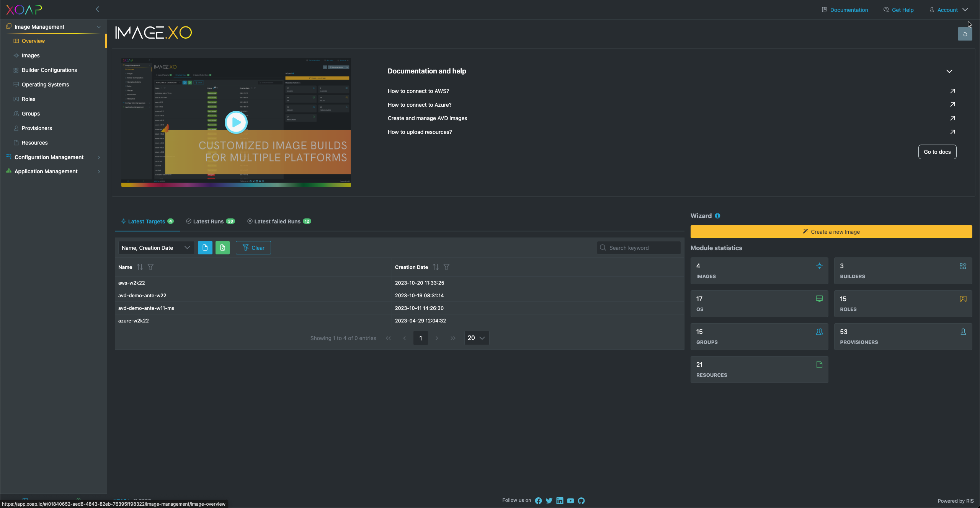Open the GitHub page icon
Viewport: 980px width, 508px height.
click(581, 501)
